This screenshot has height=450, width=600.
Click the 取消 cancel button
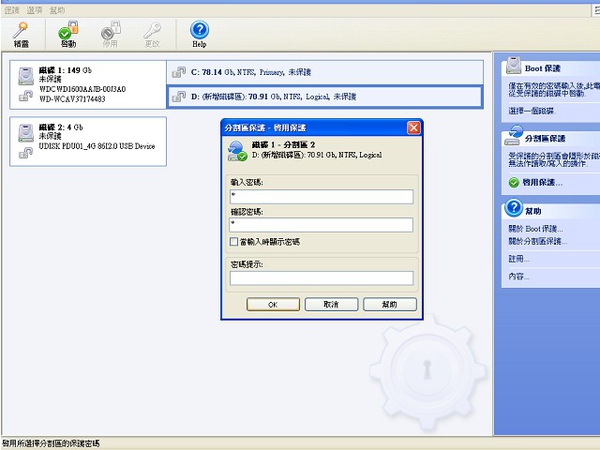click(x=331, y=305)
